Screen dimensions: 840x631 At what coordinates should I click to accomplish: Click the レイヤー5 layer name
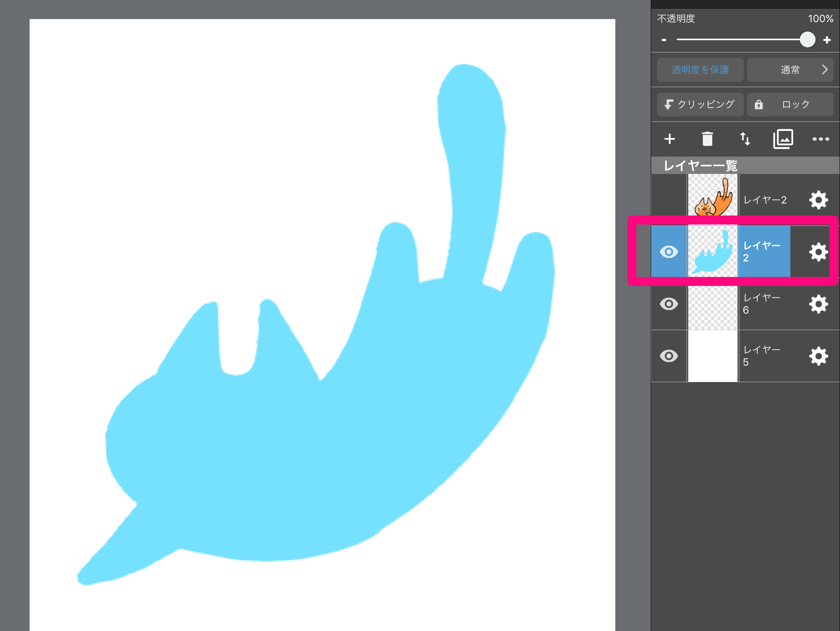[x=762, y=356]
